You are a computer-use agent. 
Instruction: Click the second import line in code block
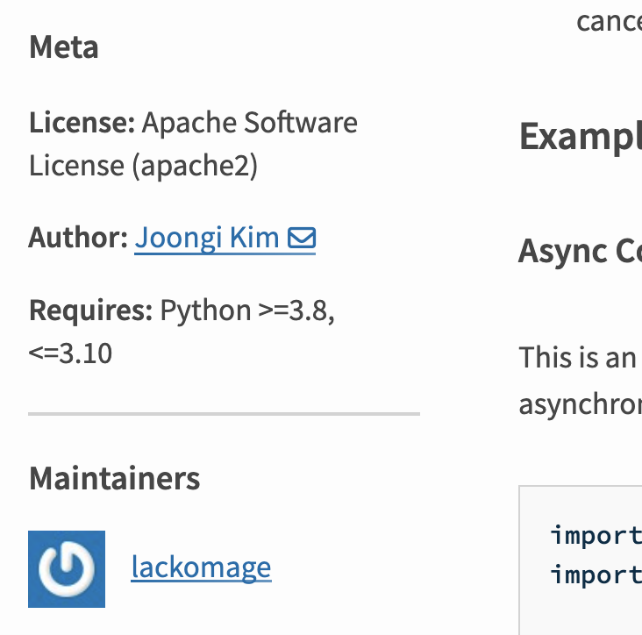[x=596, y=575]
